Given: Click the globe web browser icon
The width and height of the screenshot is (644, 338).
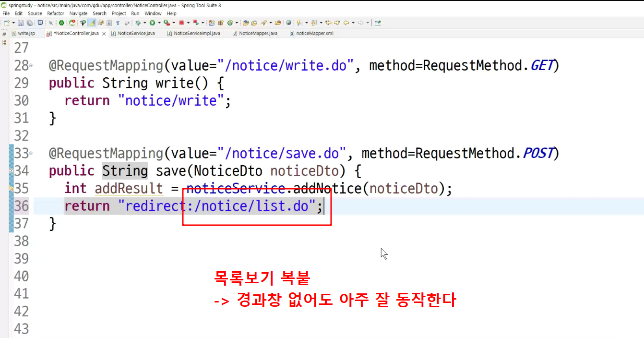Looking at the screenshot, I should pos(289,23).
